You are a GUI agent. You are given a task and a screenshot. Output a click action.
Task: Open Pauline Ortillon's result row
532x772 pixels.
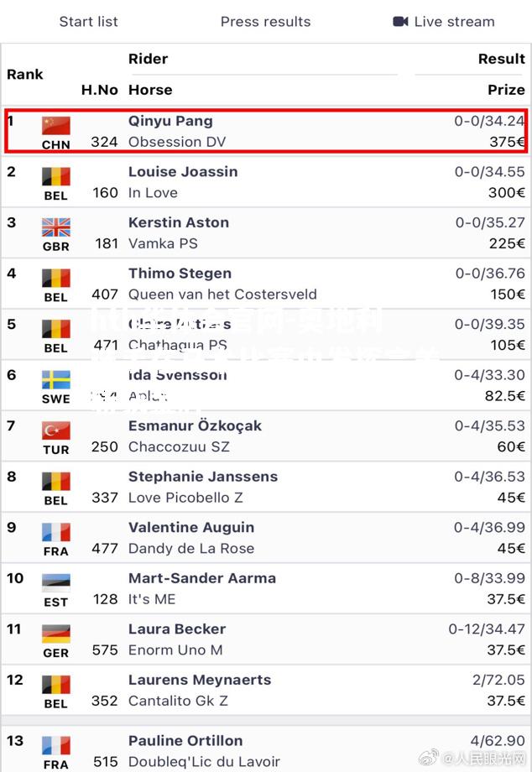tap(266, 749)
